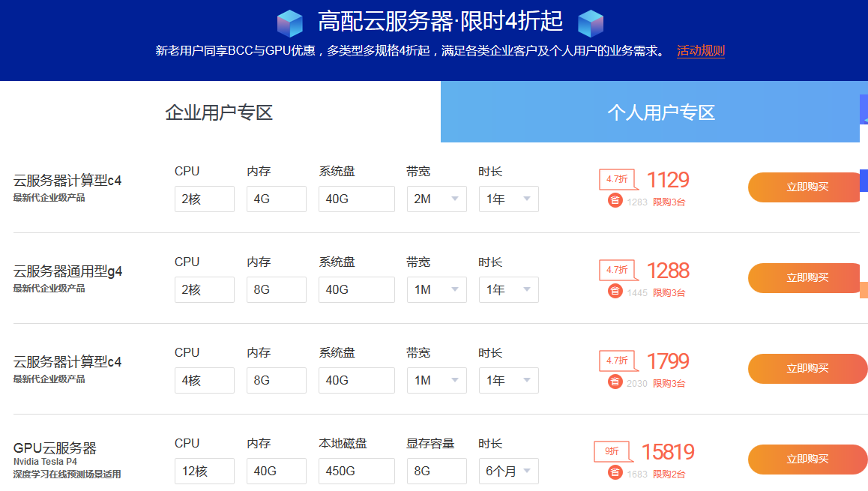Expand the 1M bandwidth dropdown for 通用型g4
Viewport: 868px width, 491px height.
[x=436, y=290]
